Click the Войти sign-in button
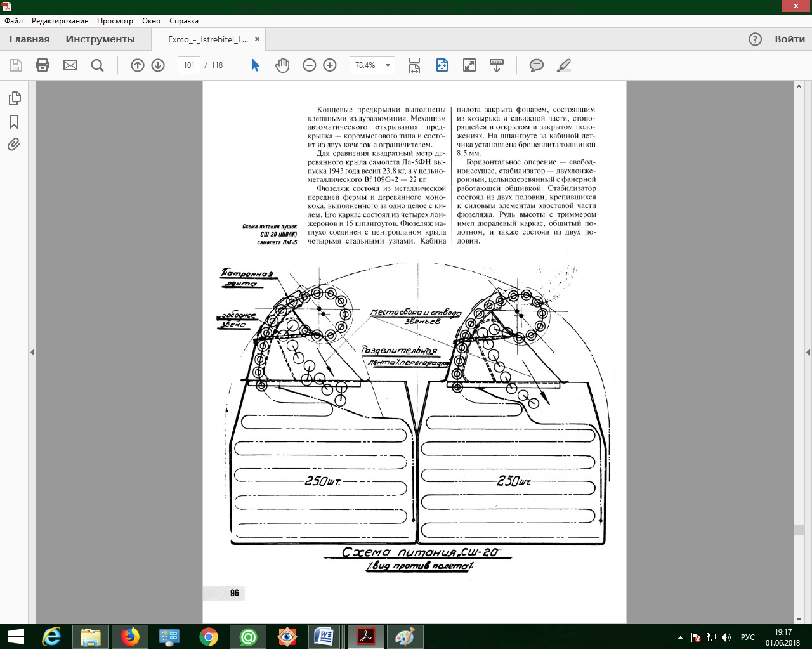Screen dimensions: 812x652 coord(789,39)
